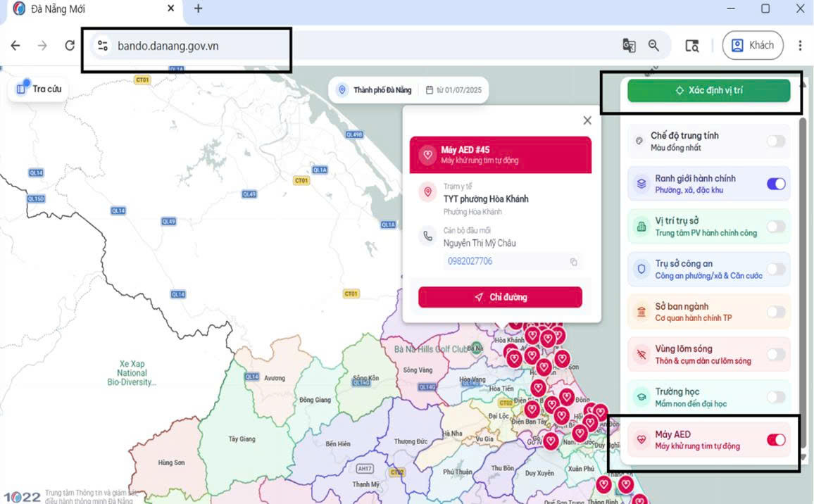
Task: Click the Sở ban ngành building icon
Action: click(x=641, y=312)
